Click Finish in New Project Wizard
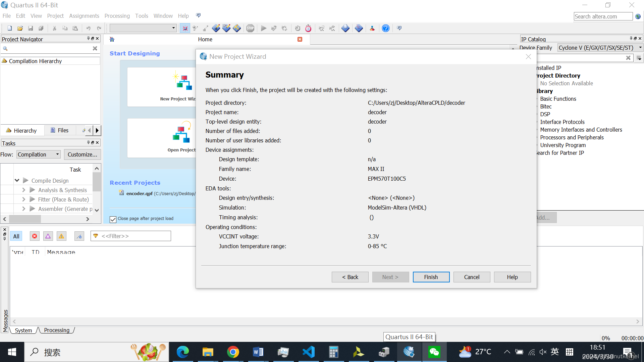 click(x=431, y=277)
